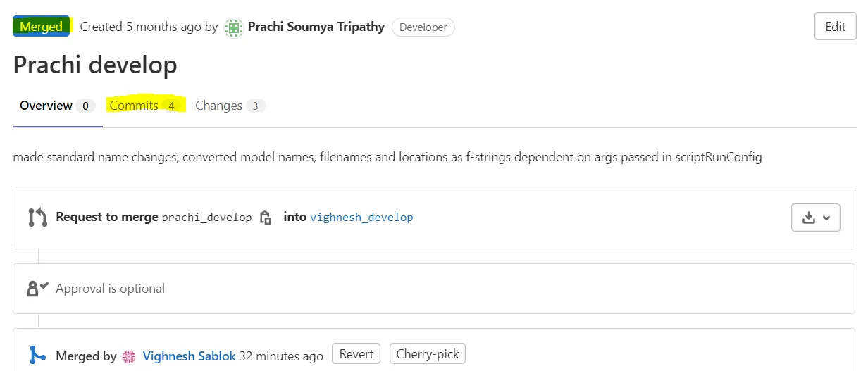
Task: Click Prachi Soumya Tripathy's avatar icon
Action: point(233,27)
